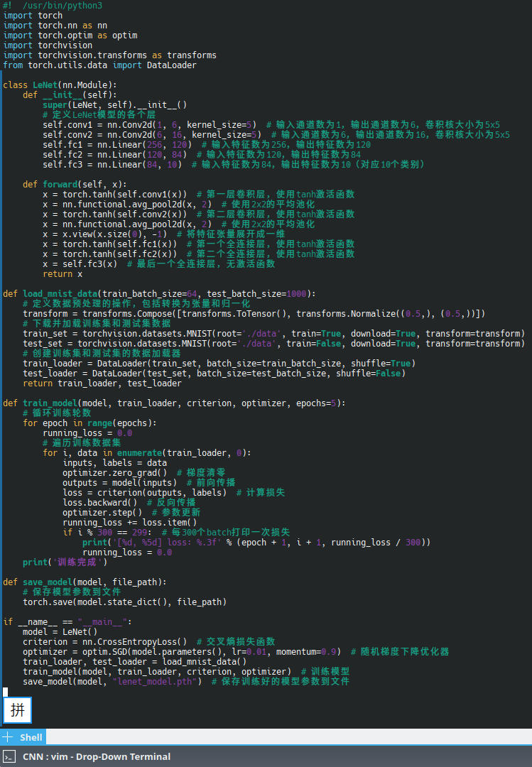
Task: Click 'outputs = model(inputs)' line
Action: 149,483
